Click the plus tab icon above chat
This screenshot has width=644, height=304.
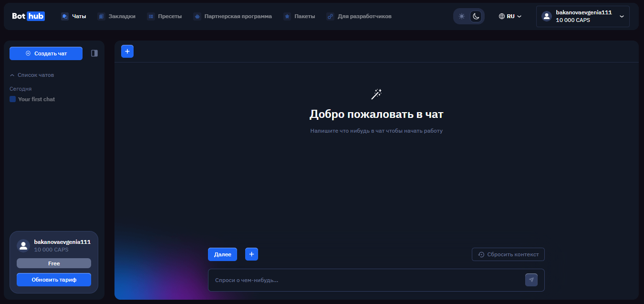[x=127, y=52]
